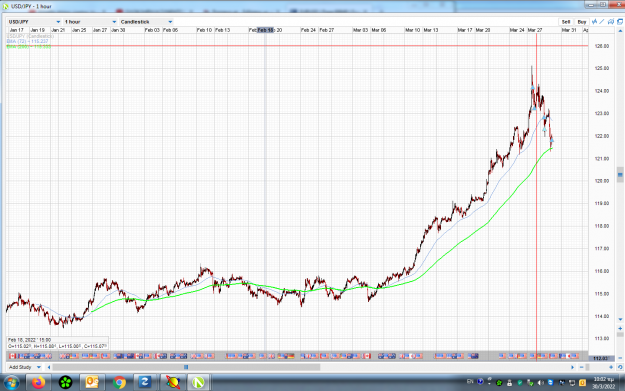Click the volume speaker tray icon
Screen dimensions: 625x391
tap(541, 383)
